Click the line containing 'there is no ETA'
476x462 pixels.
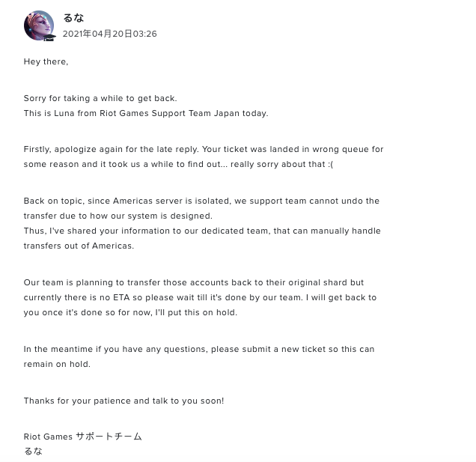point(200,297)
